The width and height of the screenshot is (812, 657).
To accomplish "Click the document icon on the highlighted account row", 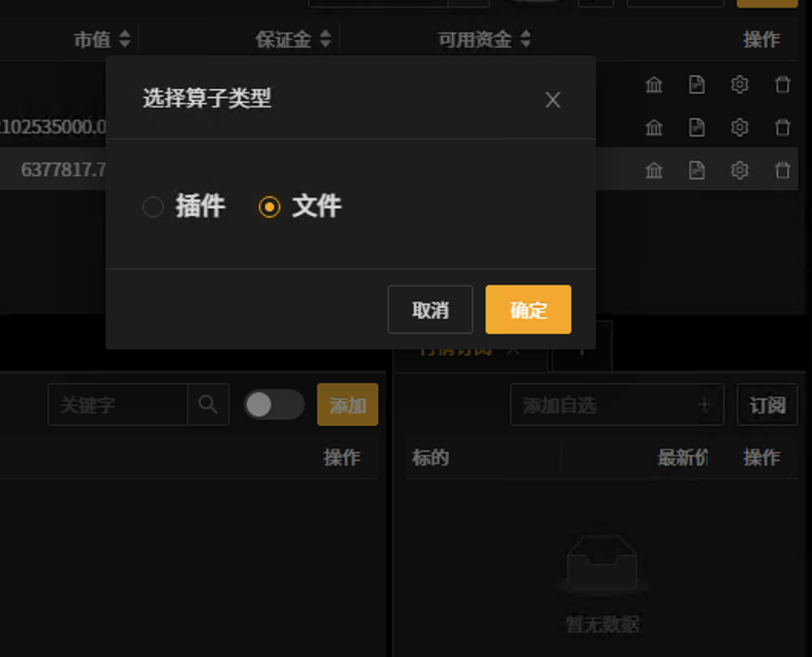I will [x=696, y=170].
